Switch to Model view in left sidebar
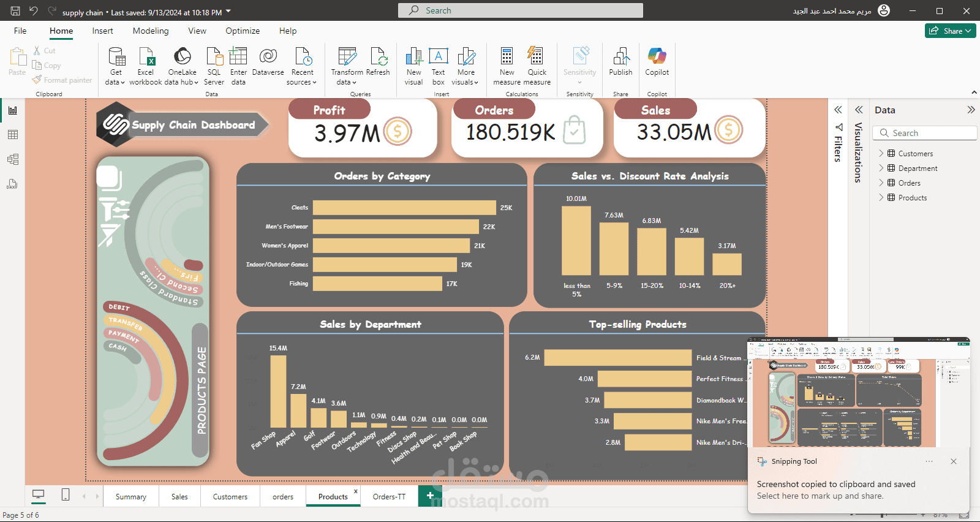Screen dimensions: 980x522 pyautogui.click(x=13, y=159)
